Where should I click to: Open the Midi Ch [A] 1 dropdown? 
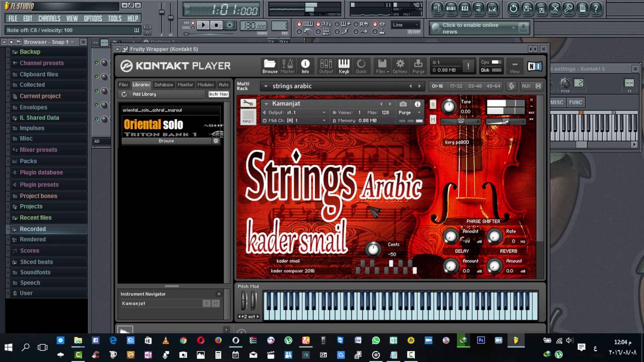coord(295,121)
